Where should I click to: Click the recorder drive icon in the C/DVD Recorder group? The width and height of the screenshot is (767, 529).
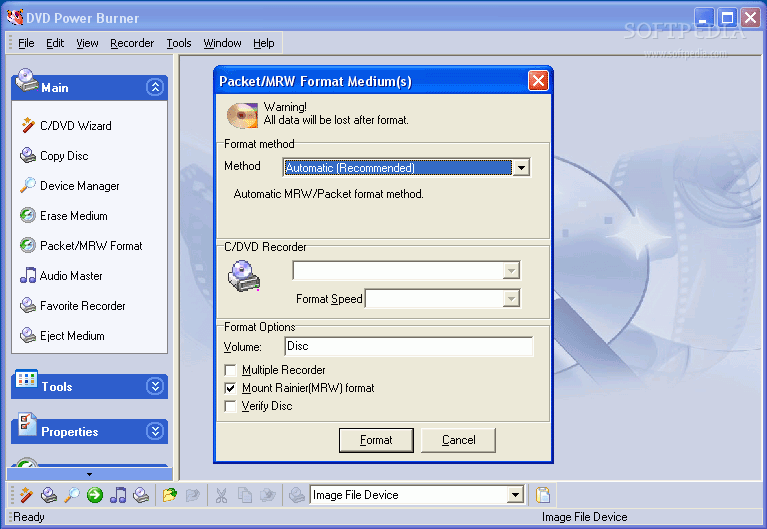(x=244, y=276)
